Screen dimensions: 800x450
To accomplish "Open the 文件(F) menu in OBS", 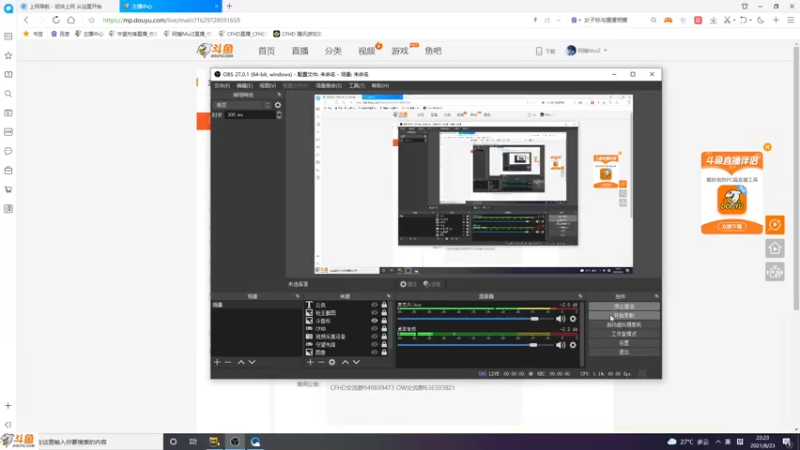I will [221, 86].
